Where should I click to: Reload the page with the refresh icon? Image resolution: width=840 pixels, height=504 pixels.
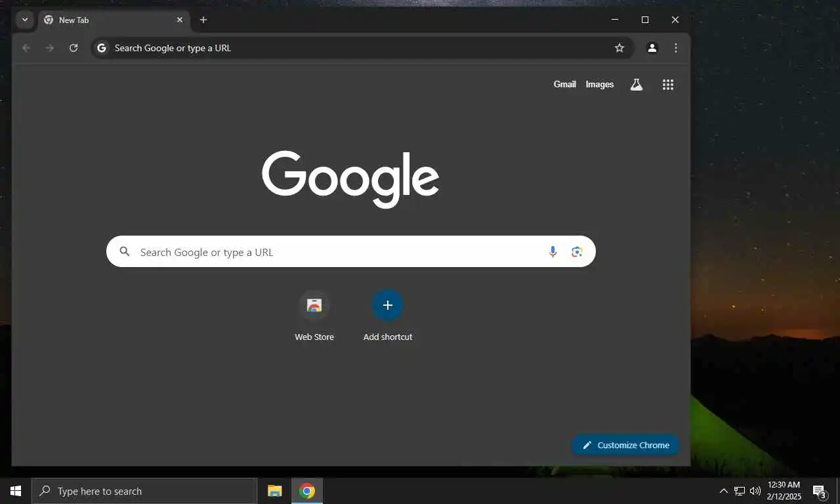(x=73, y=48)
